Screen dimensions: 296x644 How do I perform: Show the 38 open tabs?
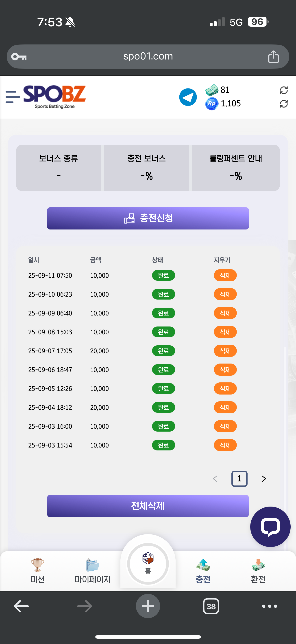[211, 606]
